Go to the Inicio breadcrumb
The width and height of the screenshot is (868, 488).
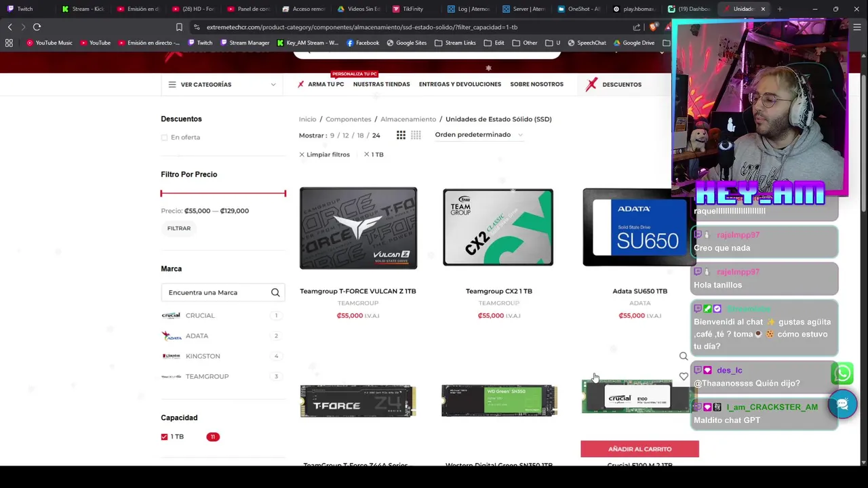pyautogui.click(x=307, y=119)
